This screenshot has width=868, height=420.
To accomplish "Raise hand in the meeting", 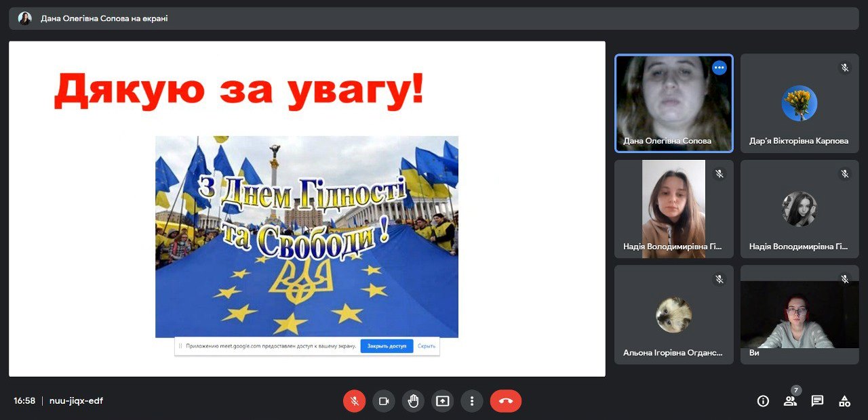I will coord(413,401).
